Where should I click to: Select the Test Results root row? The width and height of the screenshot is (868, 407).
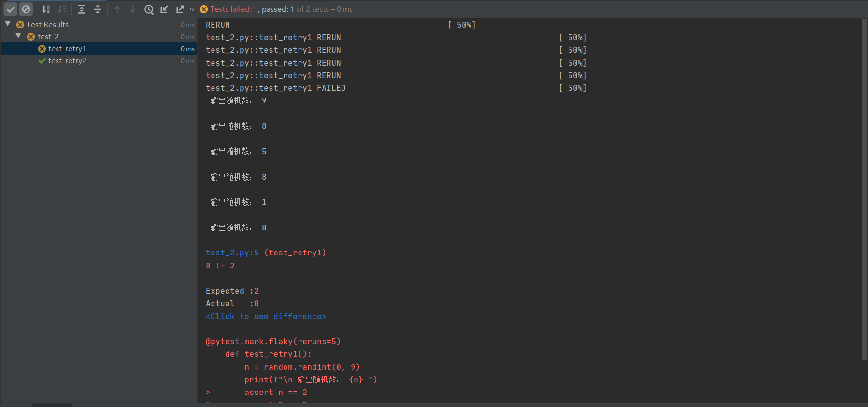click(99, 24)
